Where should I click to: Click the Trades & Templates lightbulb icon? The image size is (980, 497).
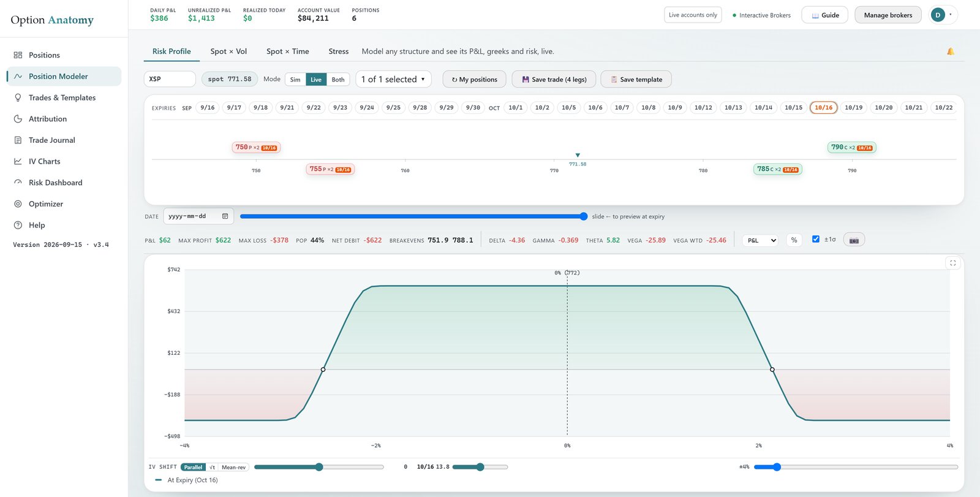(18, 97)
